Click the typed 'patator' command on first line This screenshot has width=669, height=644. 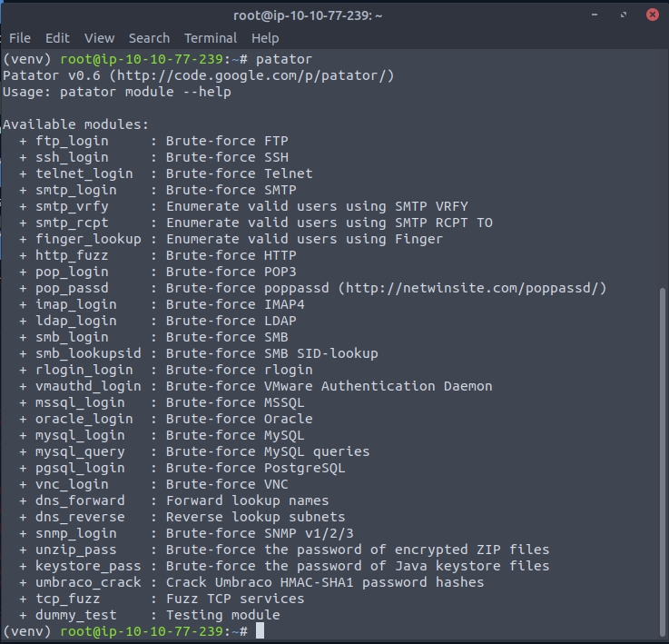pyautogui.click(x=283, y=59)
